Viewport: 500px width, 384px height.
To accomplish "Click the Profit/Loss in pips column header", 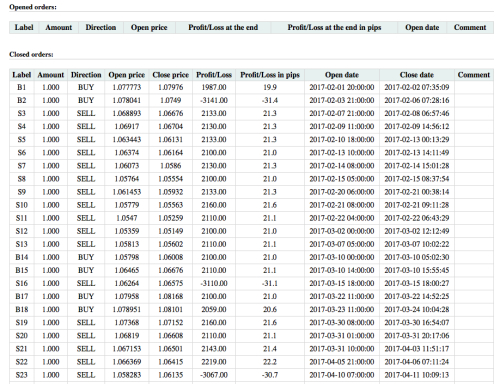I will pyautogui.click(x=270, y=75).
